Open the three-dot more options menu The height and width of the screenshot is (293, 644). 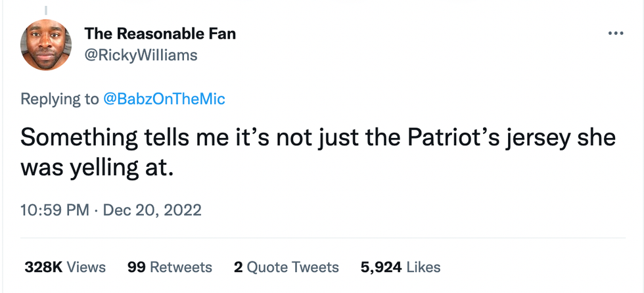pos(615,34)
